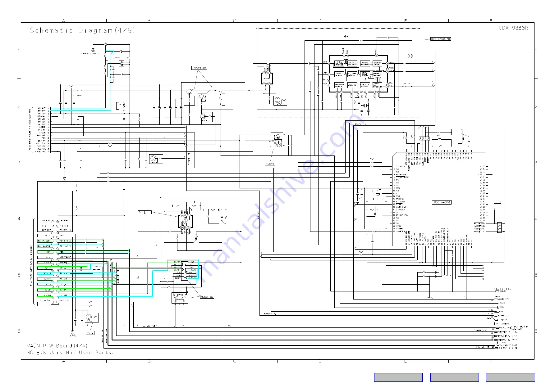This screenshot has width=555, height=392.
Task: Click the 'MUX/PAUSE' pin label
Action: tap(65, 257)
